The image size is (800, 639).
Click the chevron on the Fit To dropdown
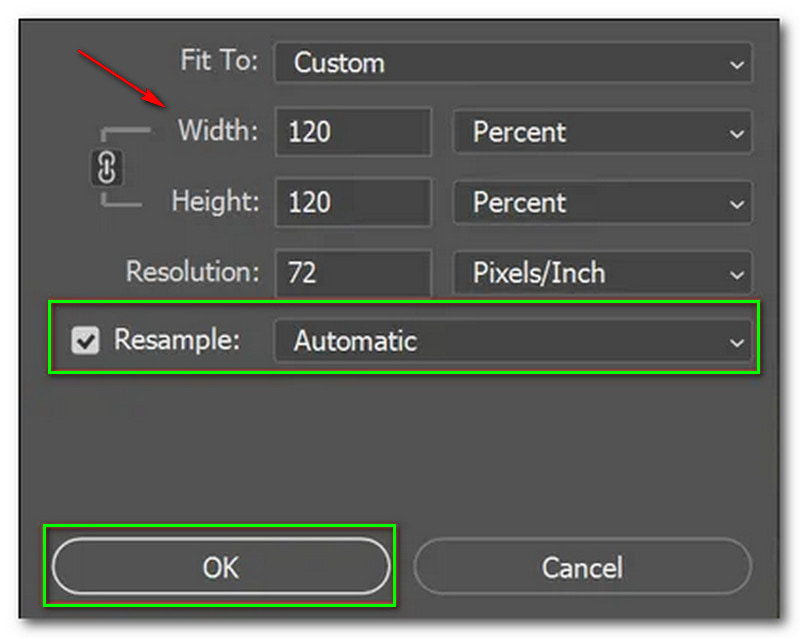734,63
